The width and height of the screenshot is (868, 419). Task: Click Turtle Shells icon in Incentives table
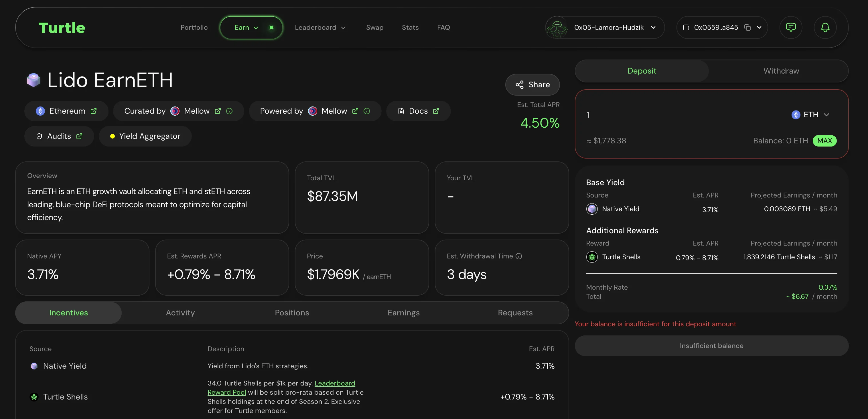click(34, 397)
